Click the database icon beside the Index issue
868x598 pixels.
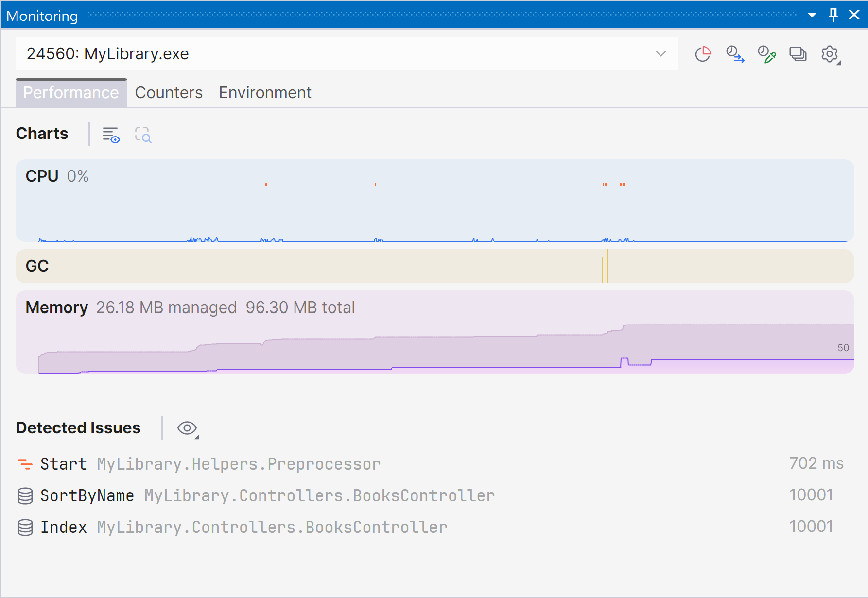(x=25, y=527)
